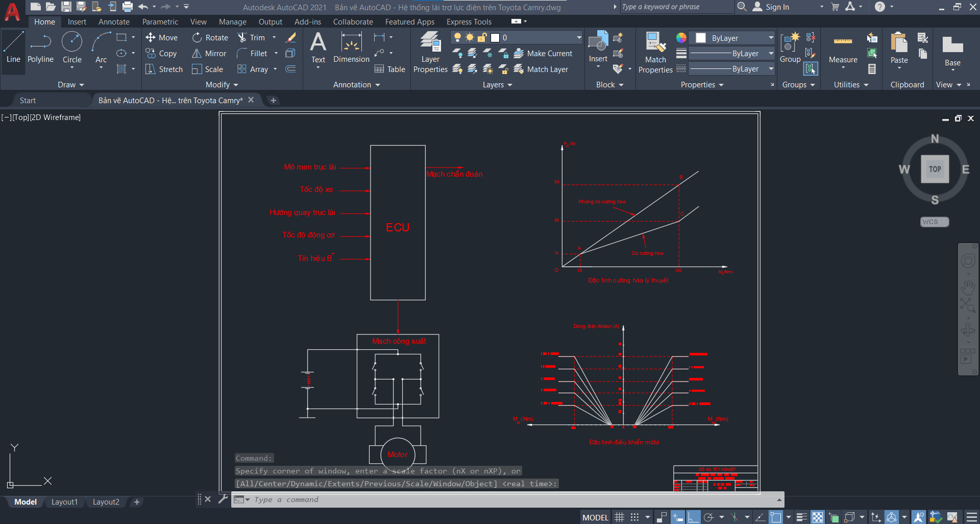
Task: Click the Copy tool
Action: point(161,53)
